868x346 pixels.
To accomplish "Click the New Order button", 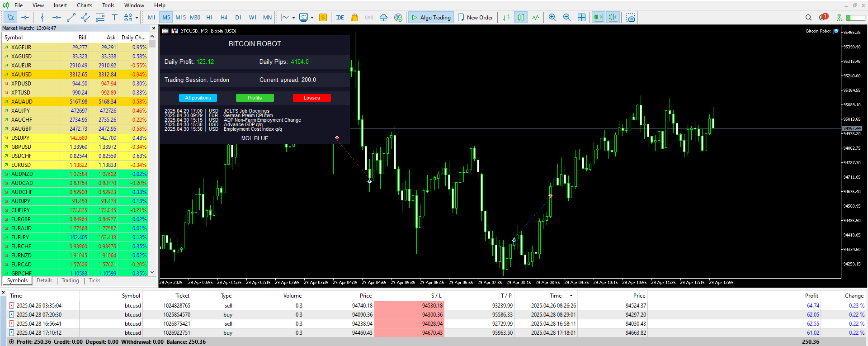I will [475, 18].
